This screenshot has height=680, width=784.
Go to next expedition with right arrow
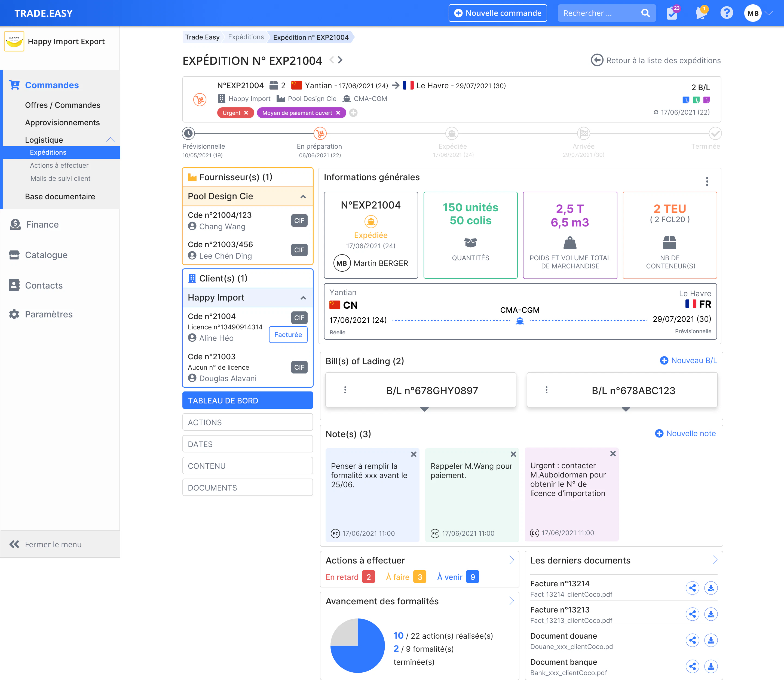340,60
